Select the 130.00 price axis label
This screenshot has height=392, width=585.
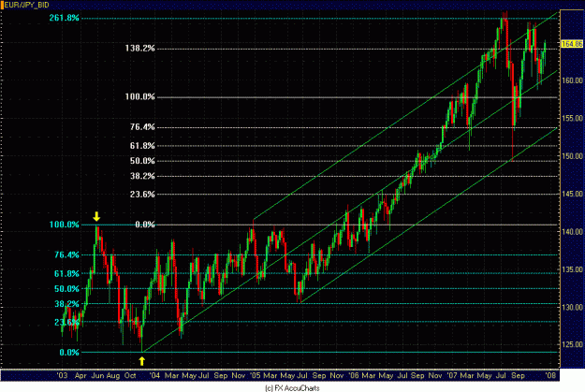(572, 307)
